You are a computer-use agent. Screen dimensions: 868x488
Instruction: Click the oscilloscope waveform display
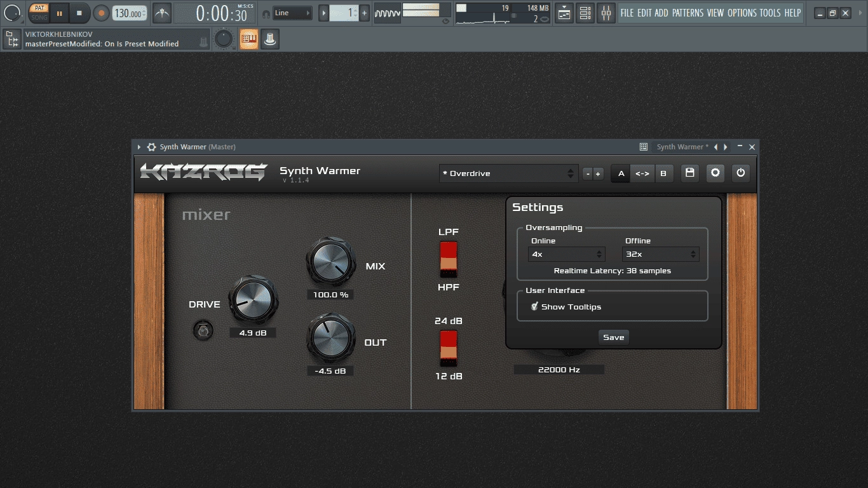click(387, 13)
